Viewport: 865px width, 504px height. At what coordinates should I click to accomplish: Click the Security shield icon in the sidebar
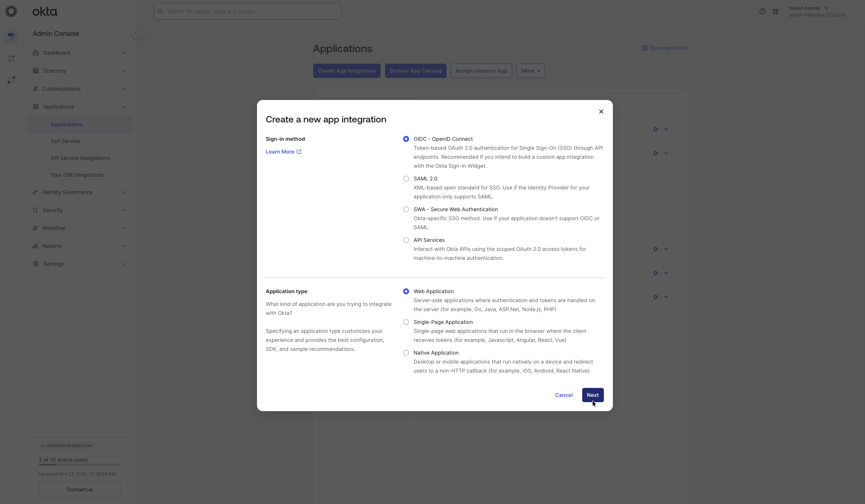click(35, 210)
